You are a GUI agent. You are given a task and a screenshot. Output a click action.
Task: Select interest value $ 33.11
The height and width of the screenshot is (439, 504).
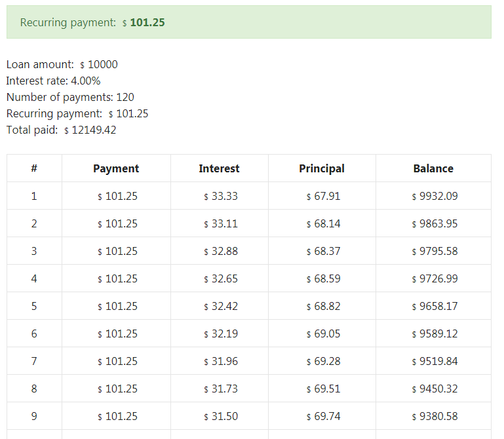point(221,223)
